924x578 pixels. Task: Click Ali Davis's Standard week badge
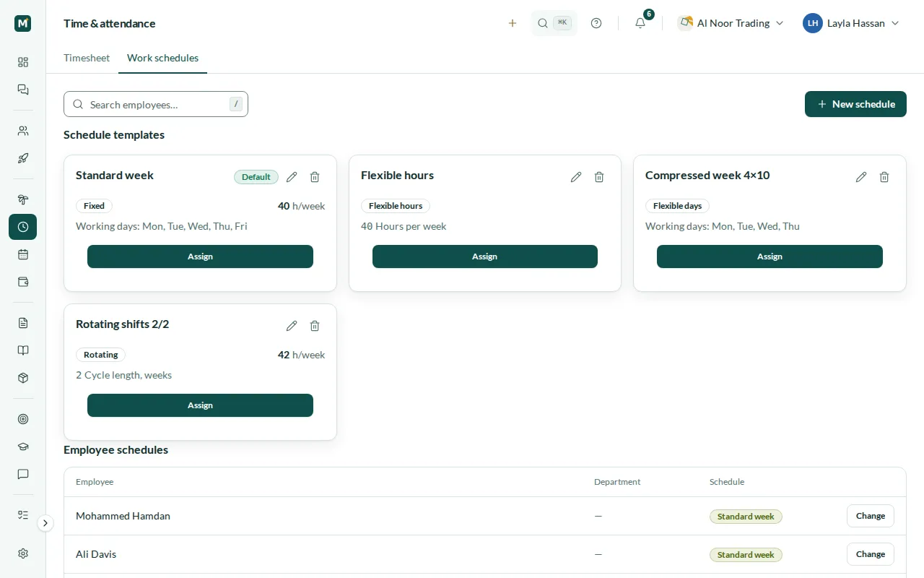[x=746, y=555]
